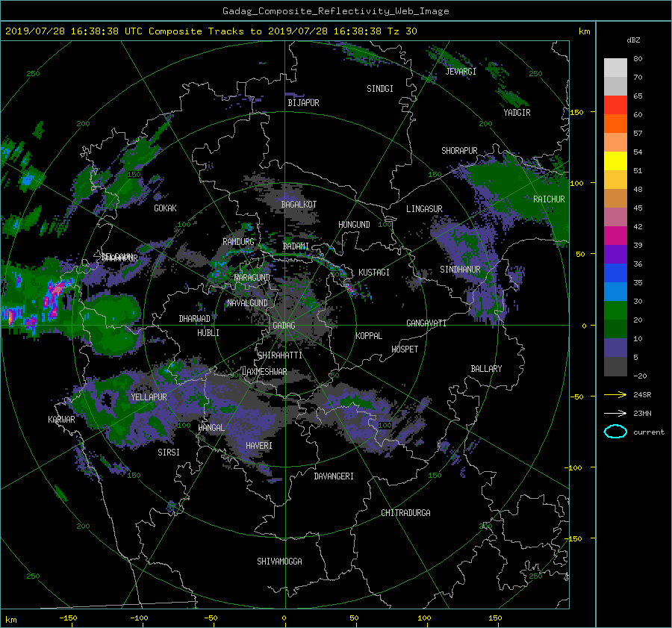Image resolution: width=672 pixels, height=628 pixels.
Task: Select the YELLAPUR label
Action: [x=149, y=397]
